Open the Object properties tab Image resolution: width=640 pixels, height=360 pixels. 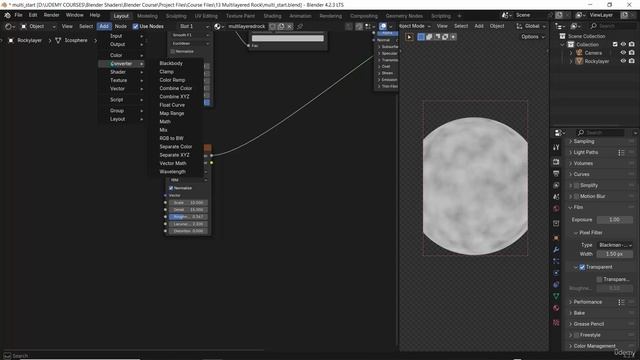[x=556, y=238]
